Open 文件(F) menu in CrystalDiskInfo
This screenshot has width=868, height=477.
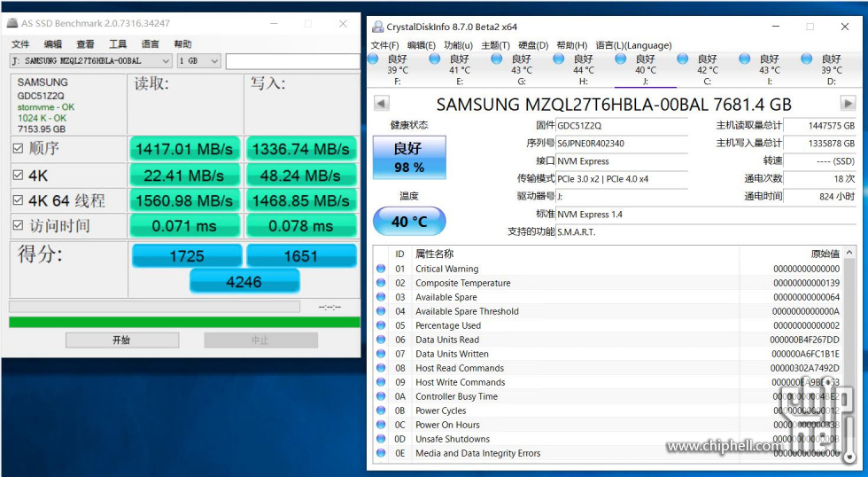click(384, 45)
